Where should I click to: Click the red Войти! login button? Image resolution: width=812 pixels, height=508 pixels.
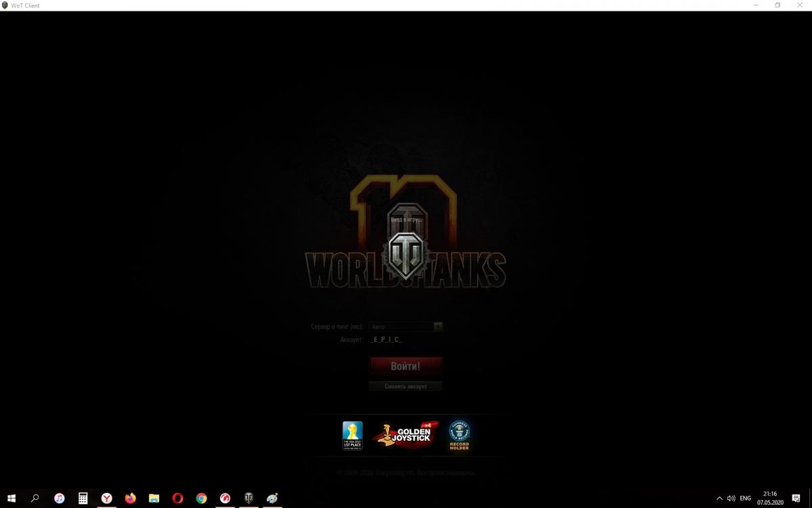pos(405,366)
